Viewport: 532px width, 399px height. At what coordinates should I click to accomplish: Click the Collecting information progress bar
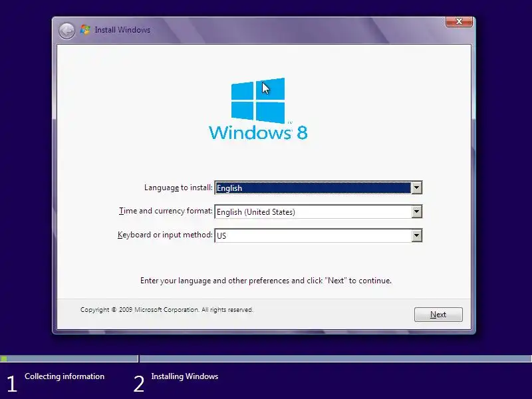pyautogui.click(x=69, y=358)
